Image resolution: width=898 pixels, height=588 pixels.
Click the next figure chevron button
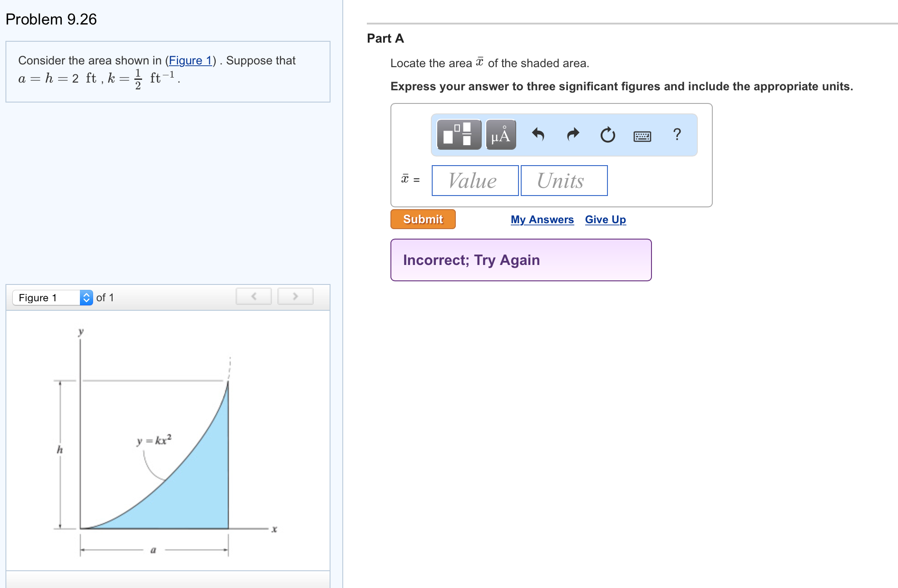[295, 296]
